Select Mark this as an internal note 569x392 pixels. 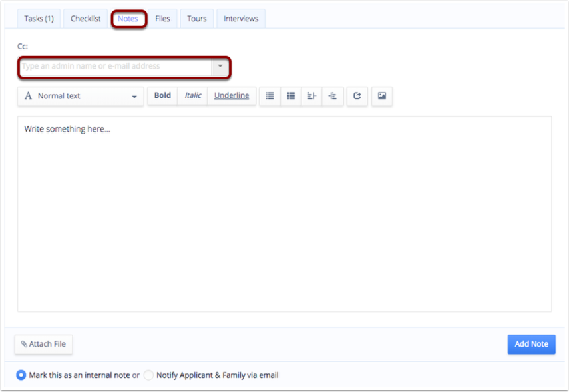click(x=21, y=375)
